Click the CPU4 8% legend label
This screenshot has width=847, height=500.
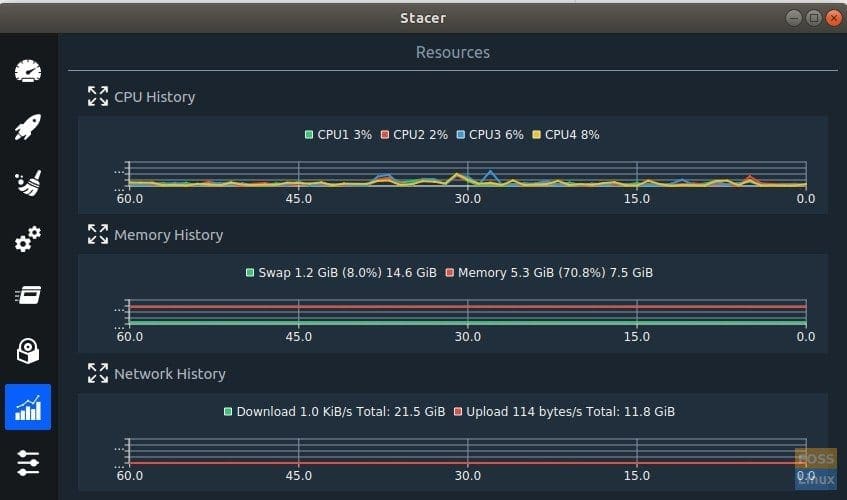(572, 134)
